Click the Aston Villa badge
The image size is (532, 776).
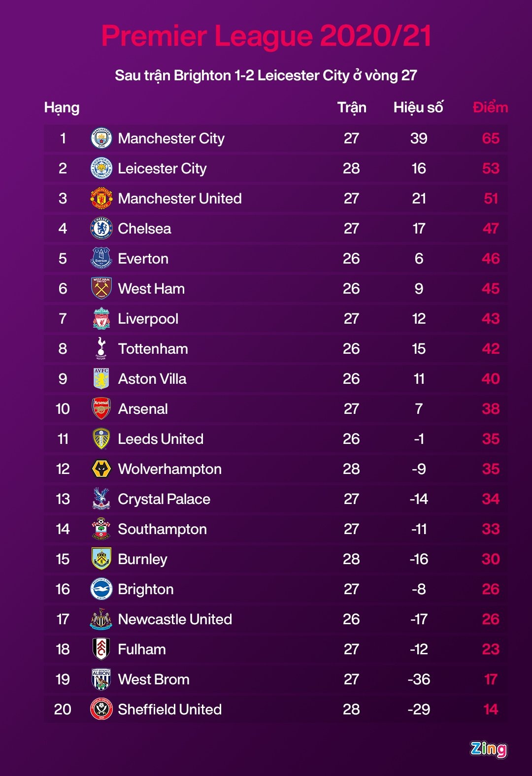click(x=101, y=379)
